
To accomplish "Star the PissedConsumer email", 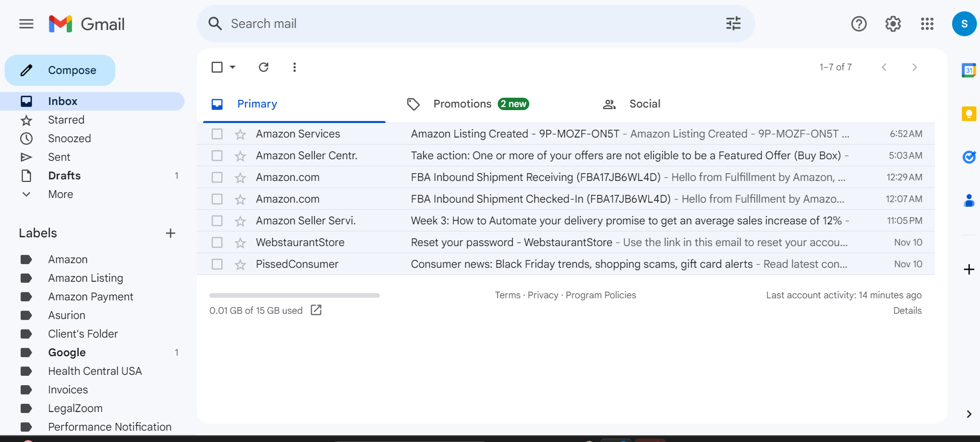I will pyautogui.click(x=240, y=265).
